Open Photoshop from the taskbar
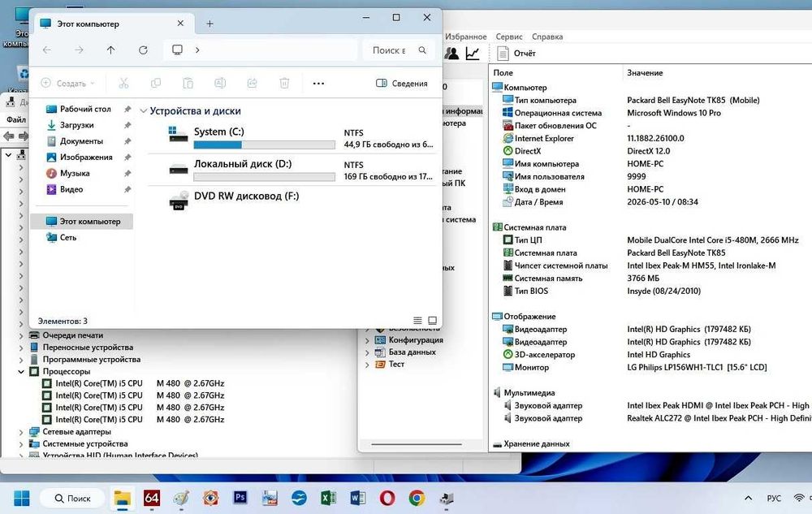The height and width of the screenshot is (514, 812). click(240, 498)
